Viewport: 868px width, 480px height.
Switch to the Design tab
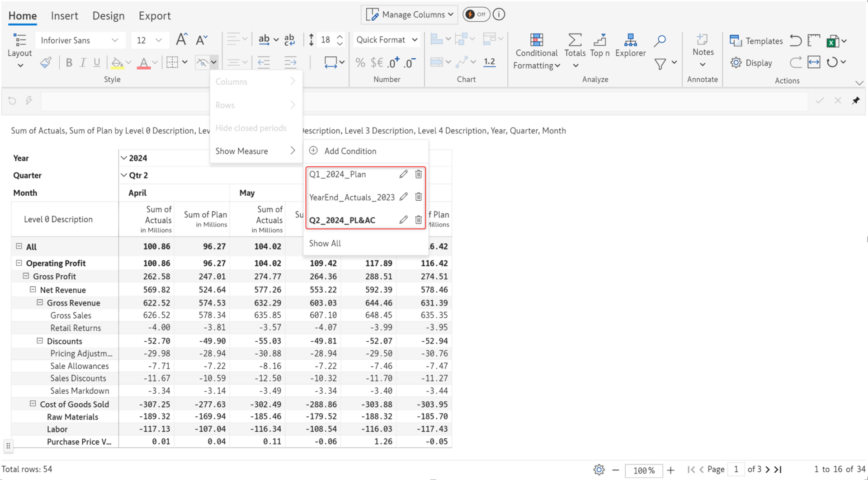click(108, 15)
